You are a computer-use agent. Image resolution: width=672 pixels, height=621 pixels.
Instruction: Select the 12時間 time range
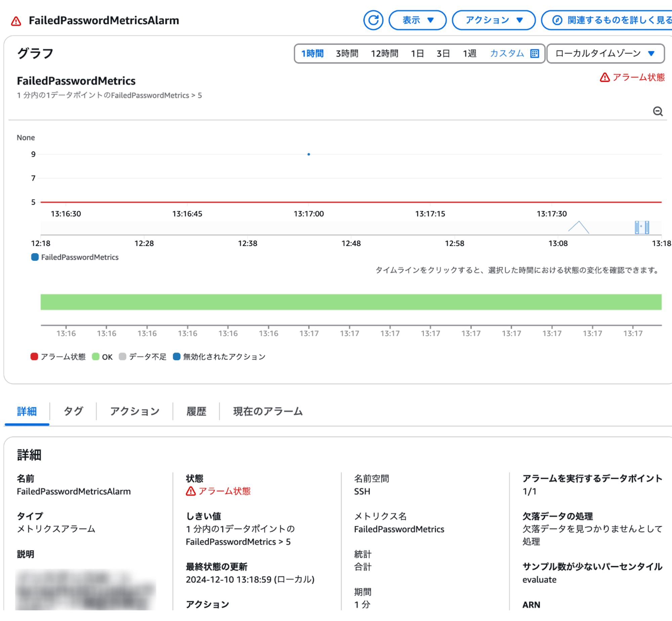pyautogui.click(x=384, y=53)
